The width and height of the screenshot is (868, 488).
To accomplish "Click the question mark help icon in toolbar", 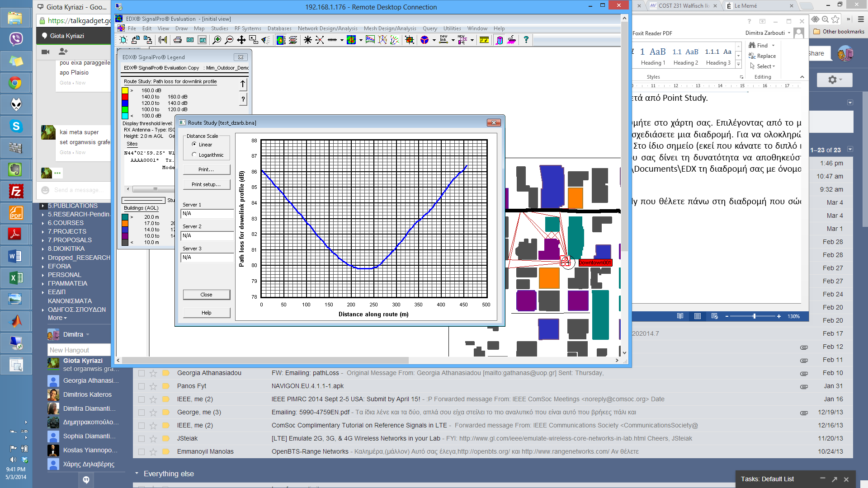I will [526, 40].
